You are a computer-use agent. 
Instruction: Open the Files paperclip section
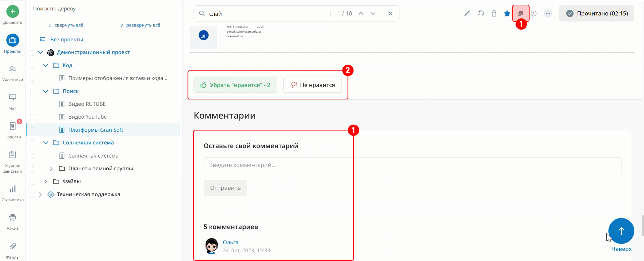coord(13,251)
